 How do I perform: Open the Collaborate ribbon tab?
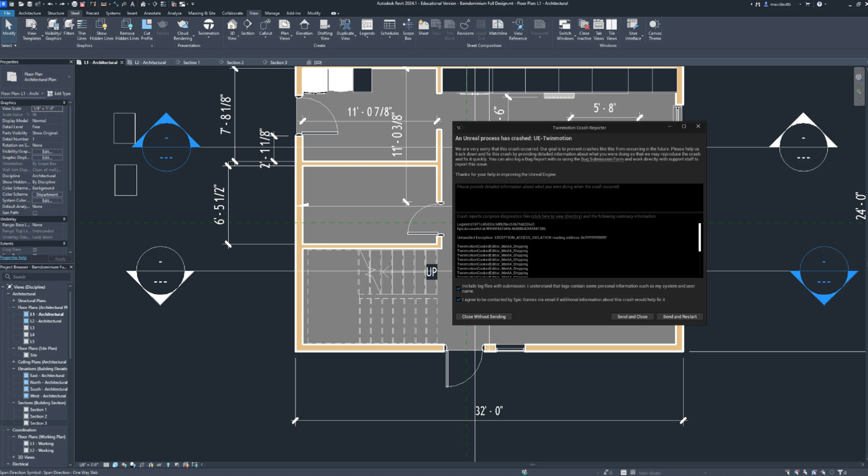click(x=232, y=13)
